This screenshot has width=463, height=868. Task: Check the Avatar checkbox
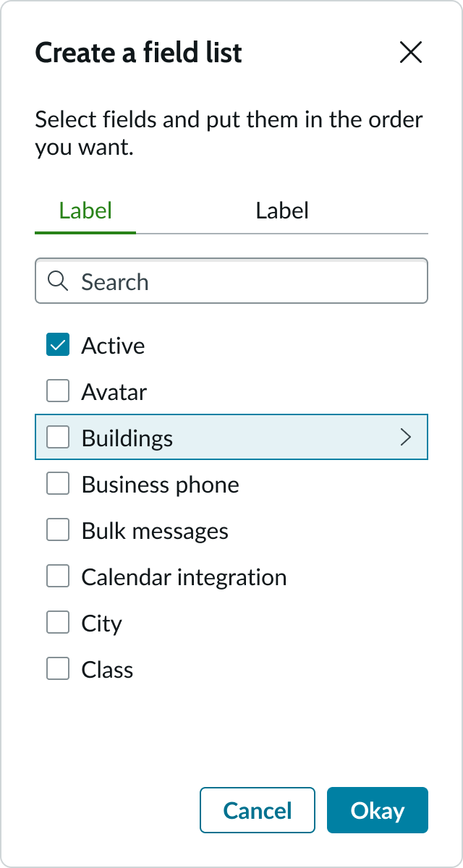point(57,391)
